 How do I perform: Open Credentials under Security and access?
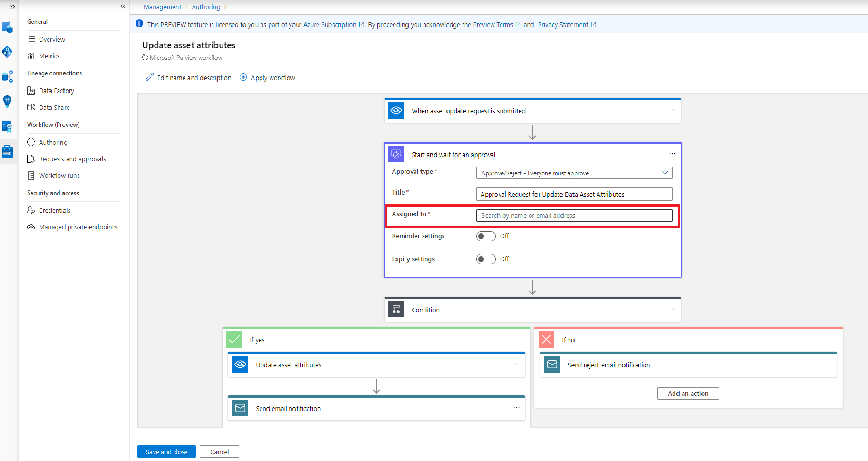(55, 210)
